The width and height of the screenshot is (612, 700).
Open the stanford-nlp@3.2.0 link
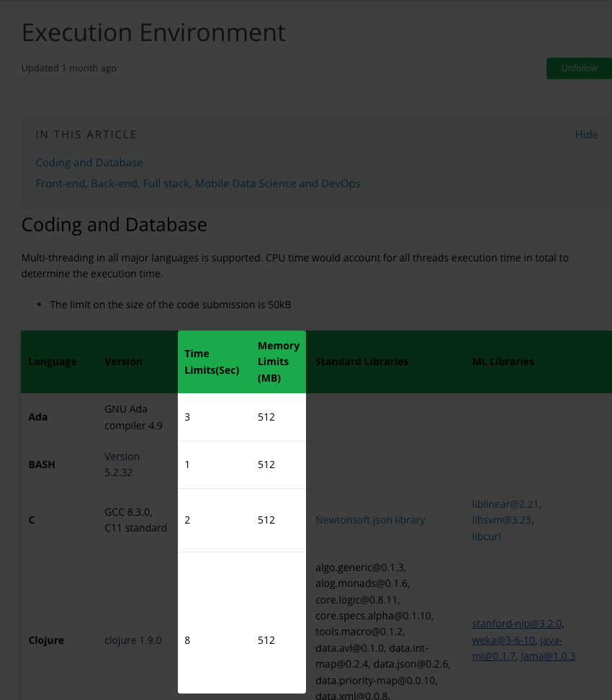[517, 624]
